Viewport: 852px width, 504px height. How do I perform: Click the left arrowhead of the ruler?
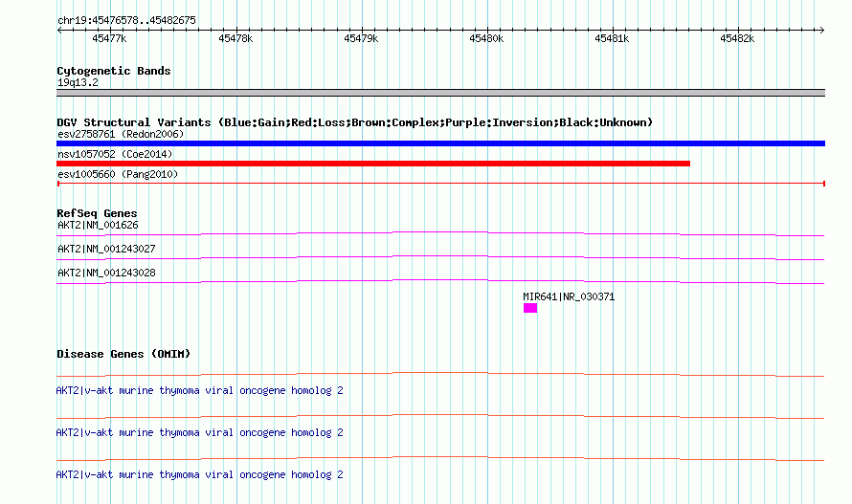coord(59,30)
